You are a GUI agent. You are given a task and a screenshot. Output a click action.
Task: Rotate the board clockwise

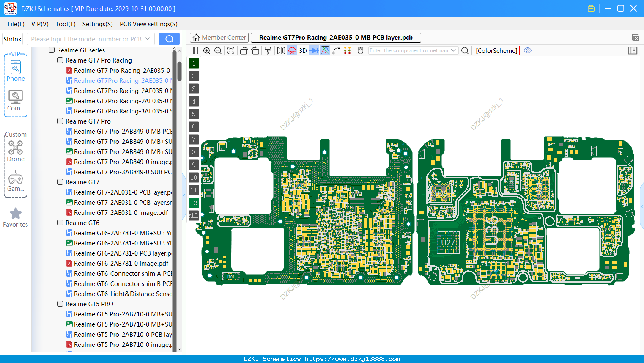[x=255, y=50]
